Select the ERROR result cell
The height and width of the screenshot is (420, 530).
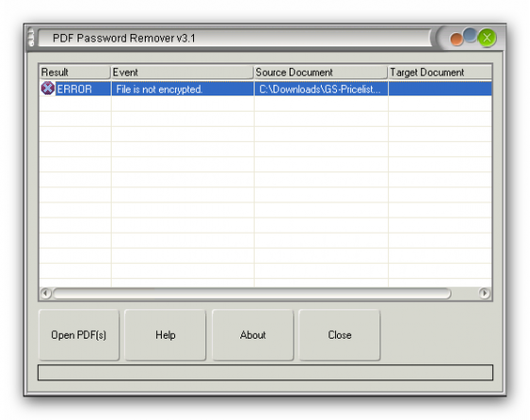pyautogui.click(x=75, y=89)
